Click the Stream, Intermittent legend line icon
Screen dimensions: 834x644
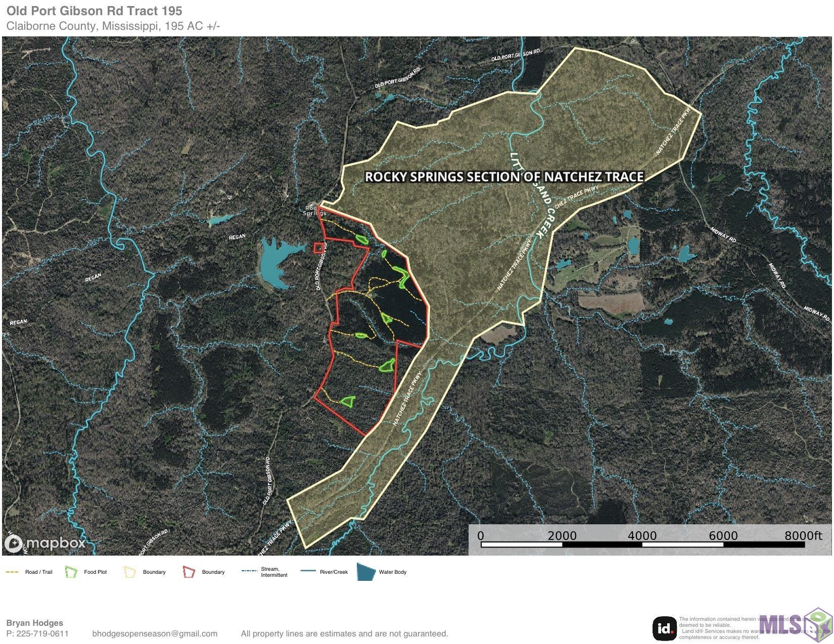pyautogui.click(x=248, y=571)
